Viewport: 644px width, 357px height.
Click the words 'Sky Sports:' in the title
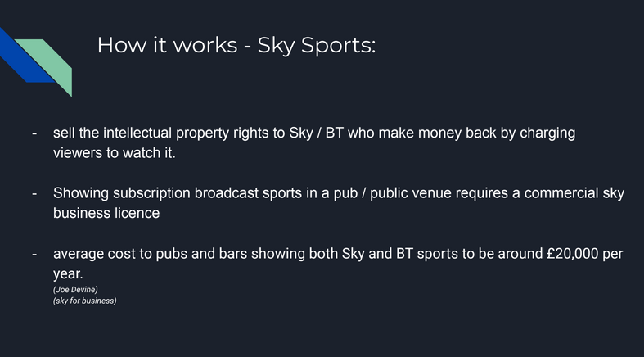point(317,45)
